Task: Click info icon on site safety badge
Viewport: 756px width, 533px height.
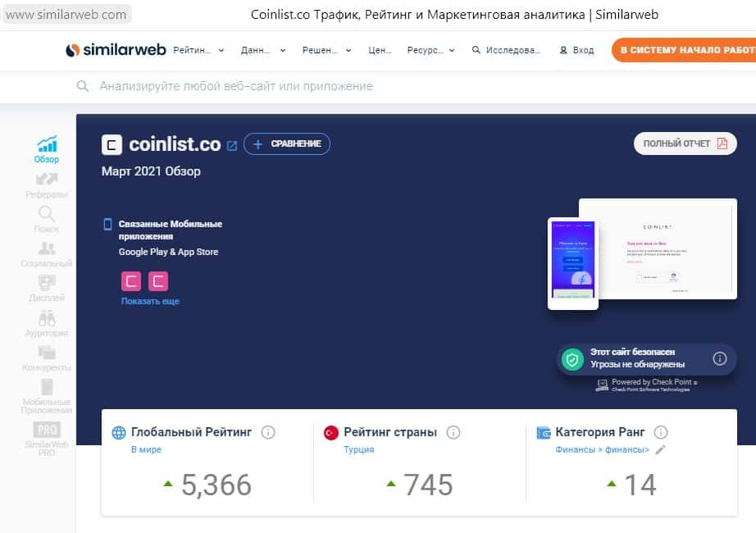Action: pyautogui.click(x=719, y=358)
